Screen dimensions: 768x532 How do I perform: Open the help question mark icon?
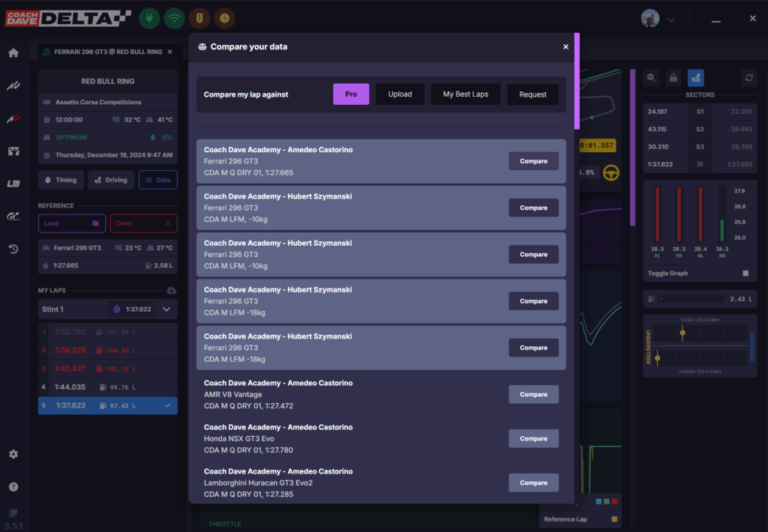[13, 487]
